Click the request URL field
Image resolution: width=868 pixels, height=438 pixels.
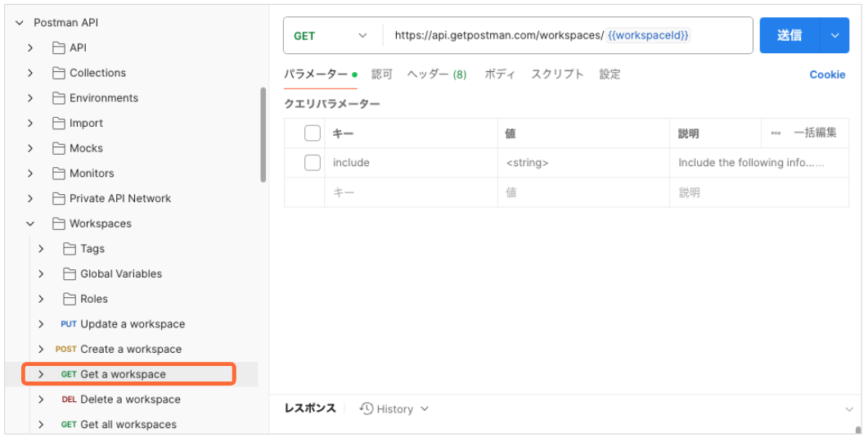(568, 35)
